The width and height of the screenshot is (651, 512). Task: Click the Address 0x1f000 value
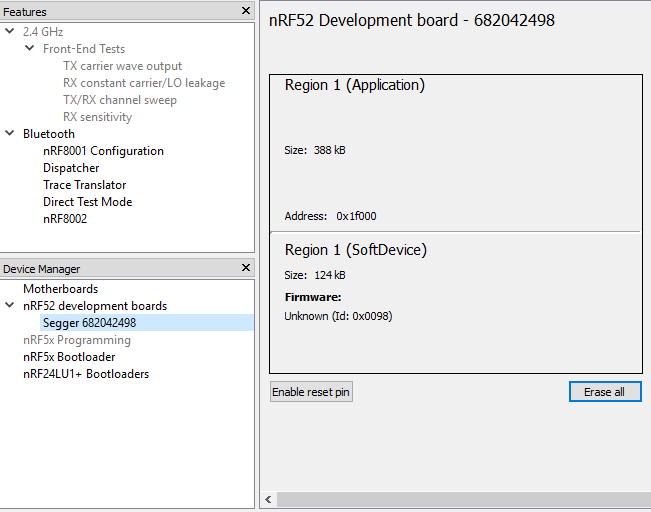click(356, 216)
